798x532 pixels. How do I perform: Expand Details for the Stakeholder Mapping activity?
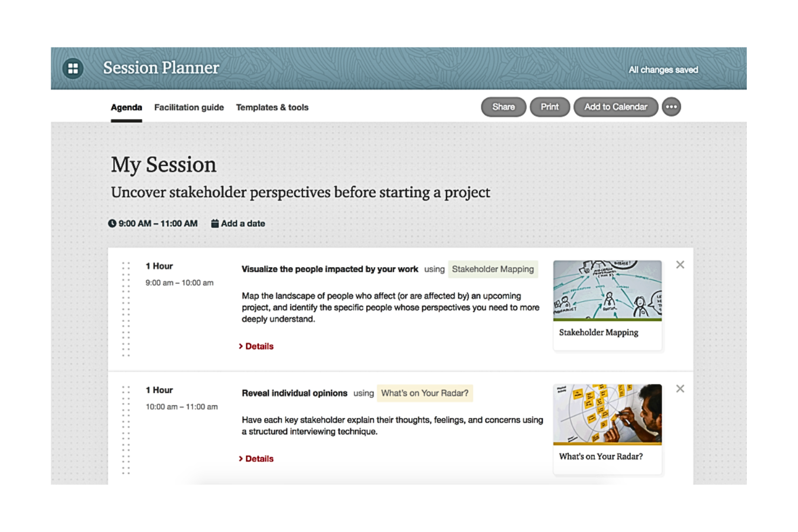(x=259, y=346)
